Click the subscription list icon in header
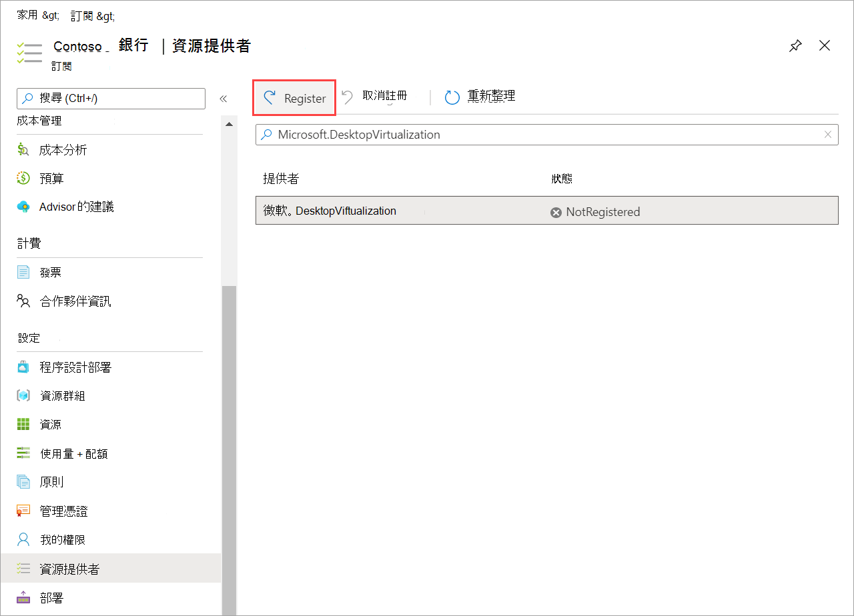This screenshot has height=616, width=854. click(x=29, y=53)
